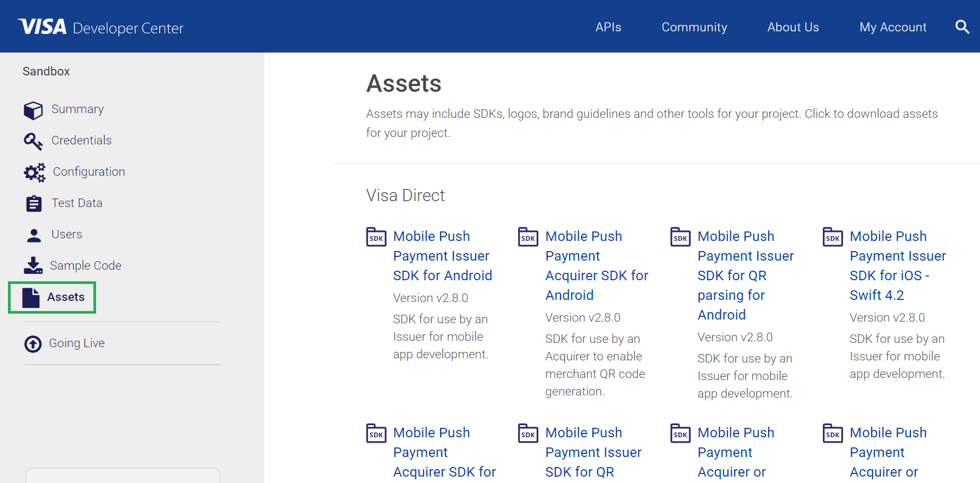Open the About Us menu
The height and width of the screenshot is (483, 980).
[x=793, y=27]
